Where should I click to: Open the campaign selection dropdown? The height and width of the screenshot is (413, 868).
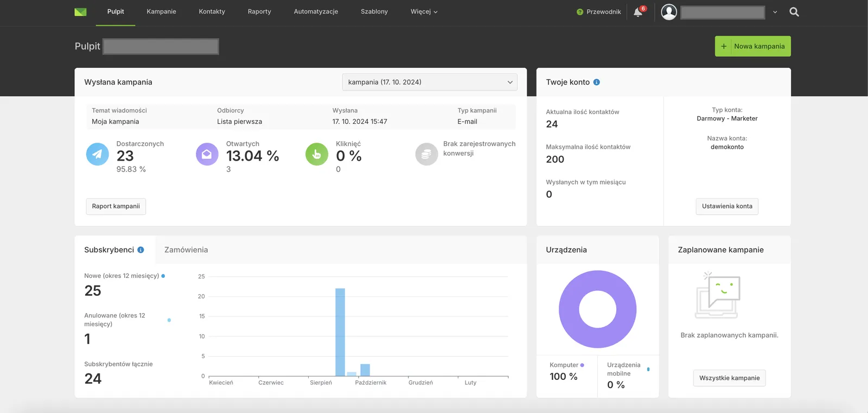click(429, 82)
